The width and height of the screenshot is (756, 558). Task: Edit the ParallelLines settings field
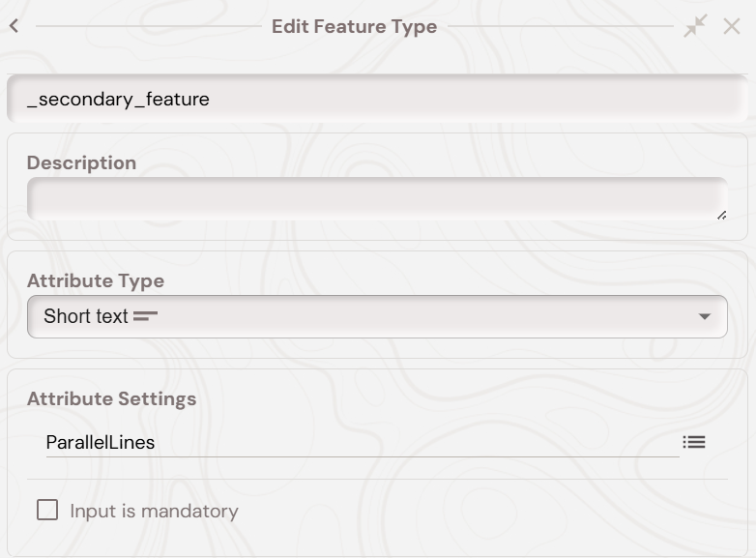coord(358,442)
